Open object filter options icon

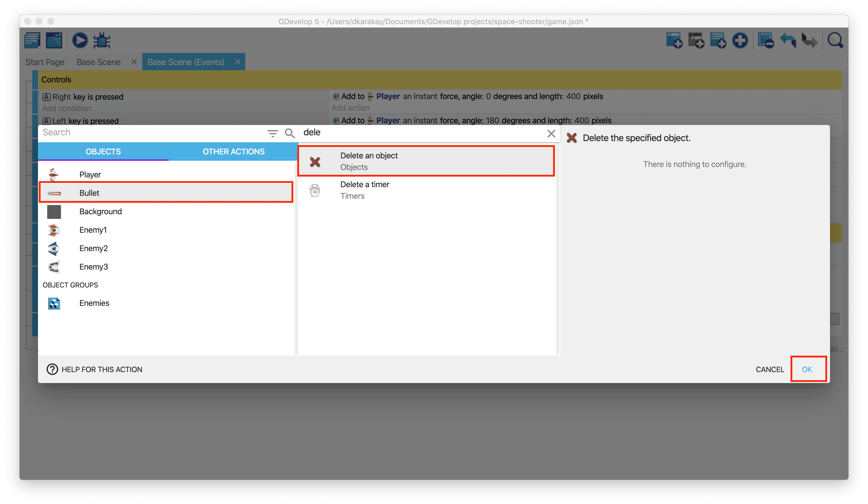click(273, 133)
